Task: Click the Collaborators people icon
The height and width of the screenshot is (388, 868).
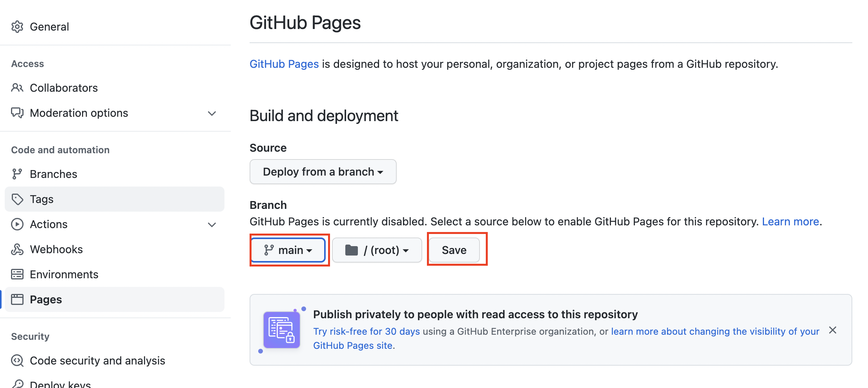Action: pyautogui.click(x=17, y=88)
